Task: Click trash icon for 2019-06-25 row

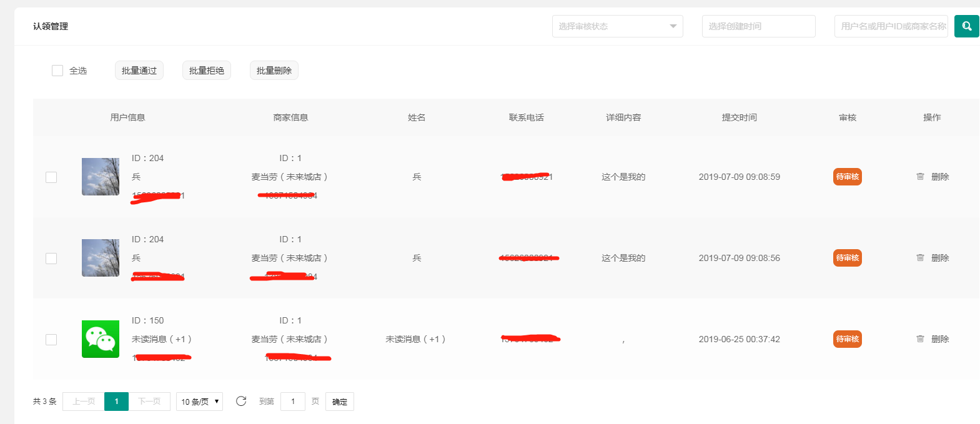Action: point(920,339)
